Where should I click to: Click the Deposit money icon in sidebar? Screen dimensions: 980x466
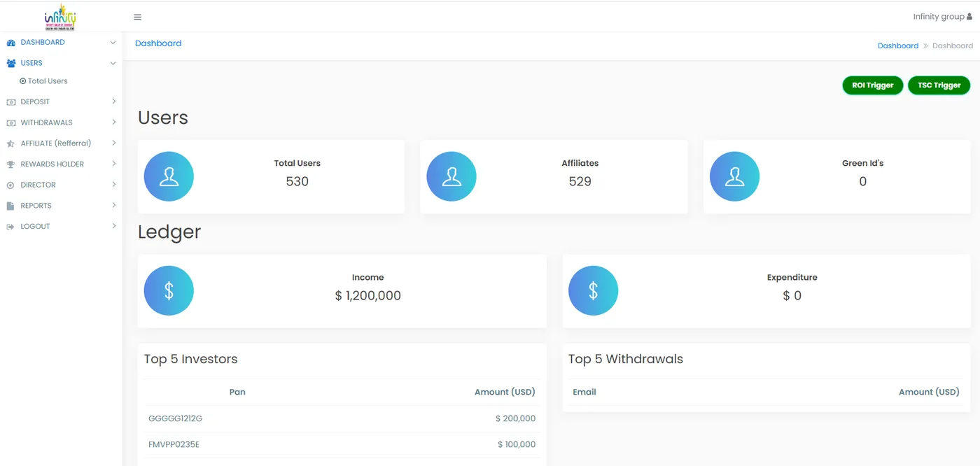(x=10, y=102)
